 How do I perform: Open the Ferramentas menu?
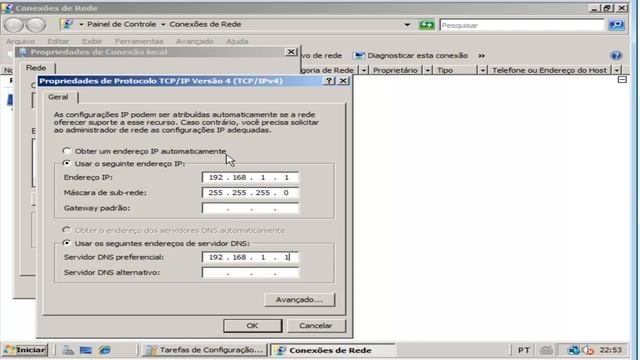click(139, 41)
